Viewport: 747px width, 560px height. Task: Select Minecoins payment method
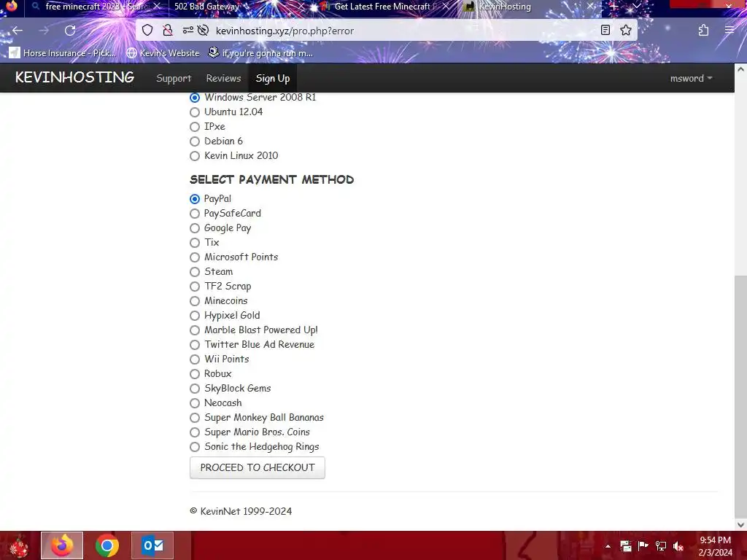click(x=194, y=301)
